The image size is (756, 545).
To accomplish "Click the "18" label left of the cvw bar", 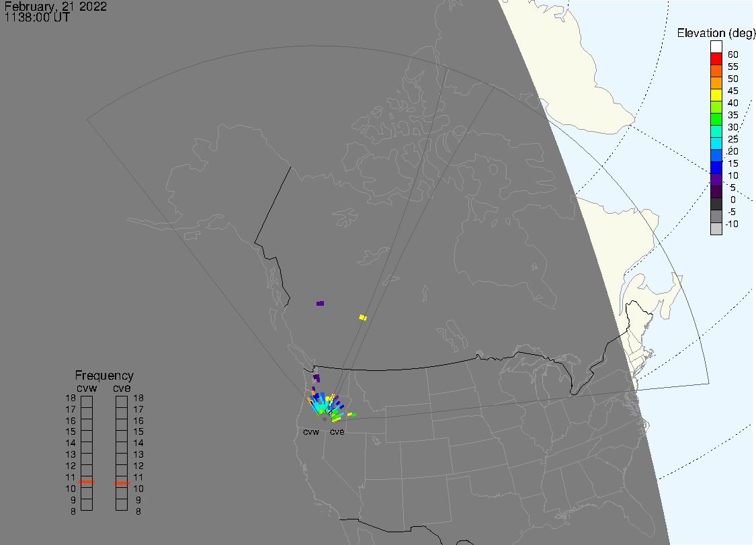I will (x=71, y=399).
